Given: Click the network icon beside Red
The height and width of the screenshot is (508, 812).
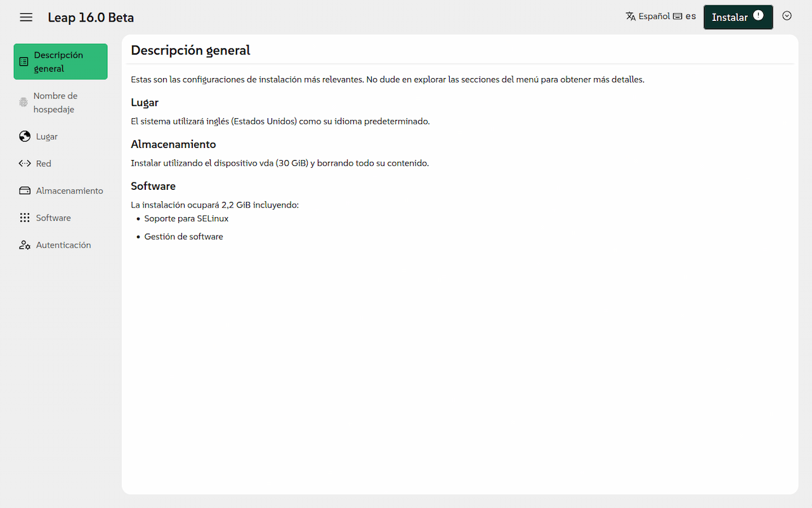Looking at the screenshot, I should (25, 163).
